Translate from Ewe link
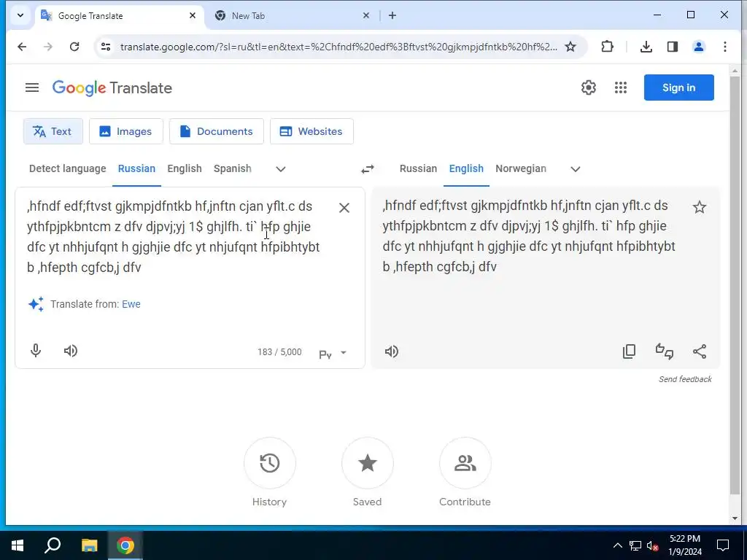Viewport: 747px width, 560px height. pyautogui.click(x=131, y=304)
